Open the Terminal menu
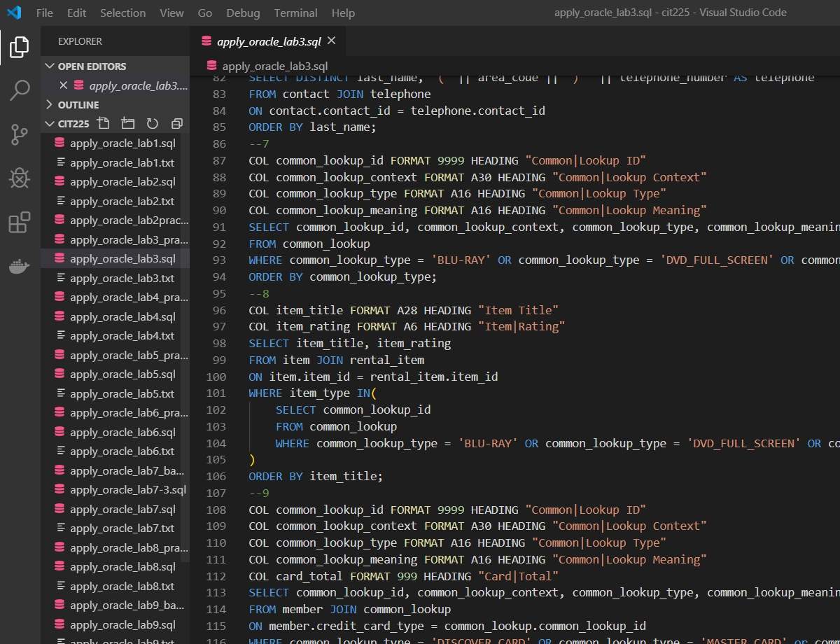The image size is (840, 644). point(295,13)
